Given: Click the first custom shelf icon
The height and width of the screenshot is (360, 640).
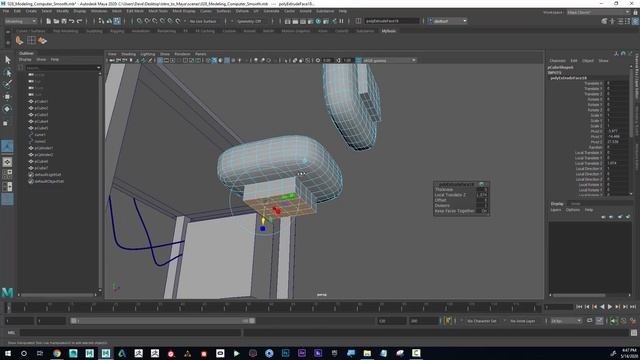Looking at the screenshot, I should 19,40.
